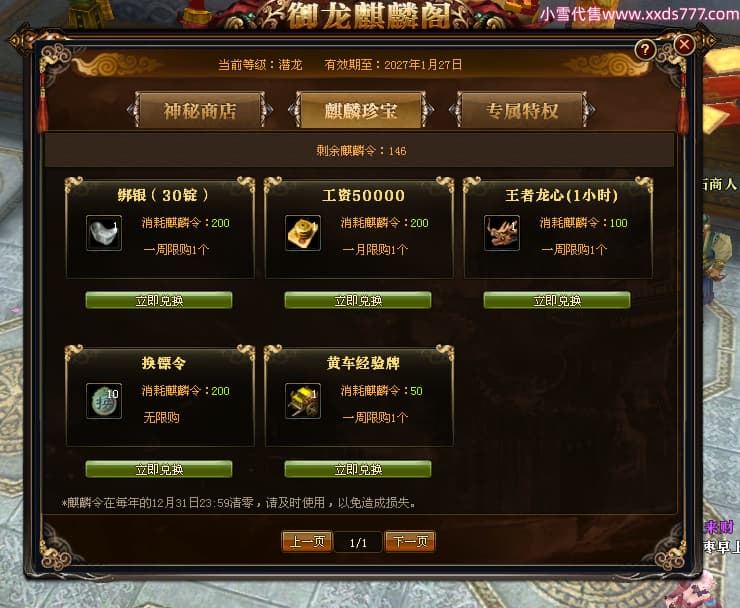Select the 麒麟珍宝 tab

[361, 110]
